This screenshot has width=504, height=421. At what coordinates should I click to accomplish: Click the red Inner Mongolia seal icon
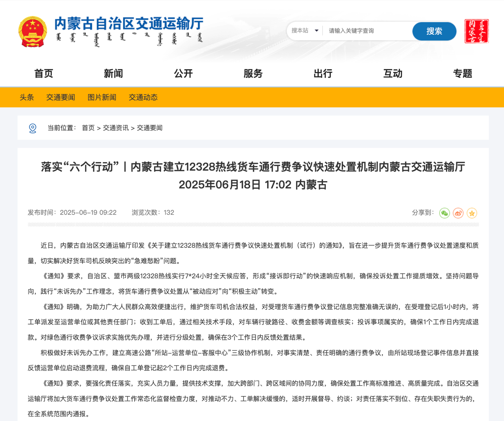[476, 31]
